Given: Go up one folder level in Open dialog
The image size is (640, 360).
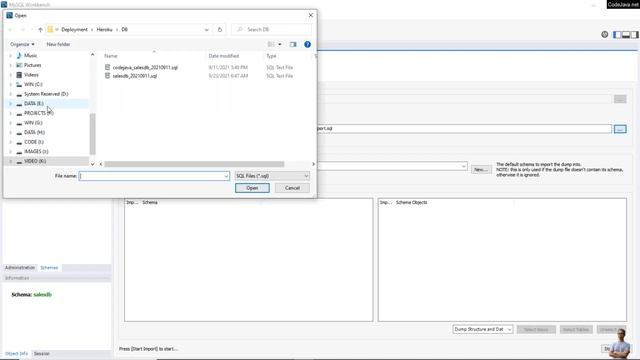Looking at the screenshot, I should [40, 30].
